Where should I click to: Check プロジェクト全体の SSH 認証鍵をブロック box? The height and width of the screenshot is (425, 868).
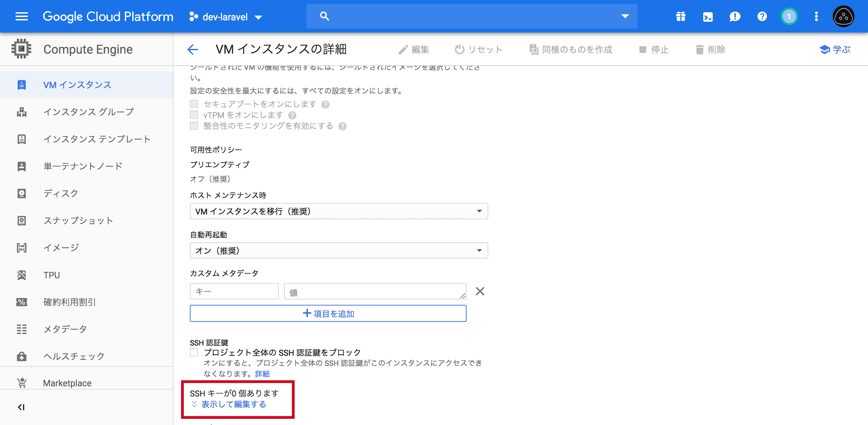tap(194, 352)
